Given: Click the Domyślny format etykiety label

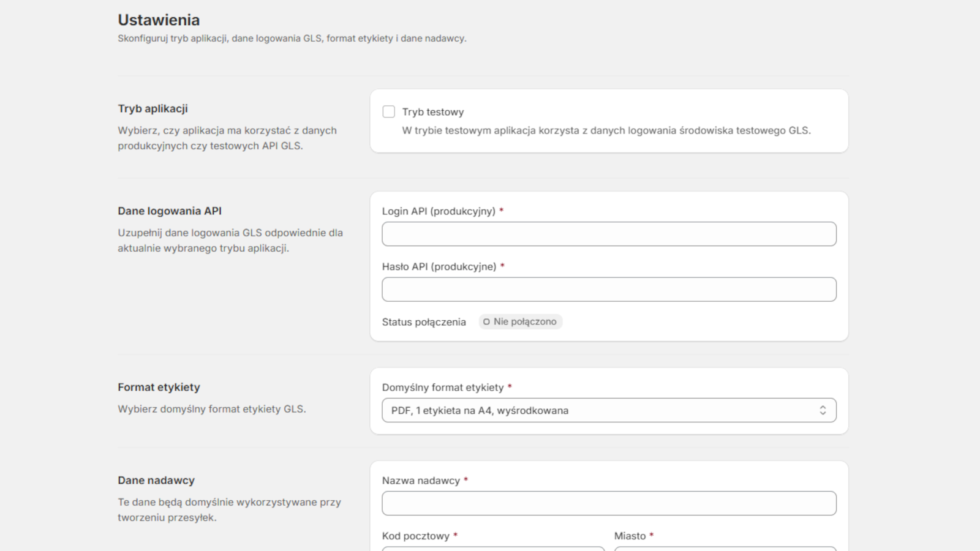Looking at the screenshot, I should pyautogui.click(x=443, y=388).
